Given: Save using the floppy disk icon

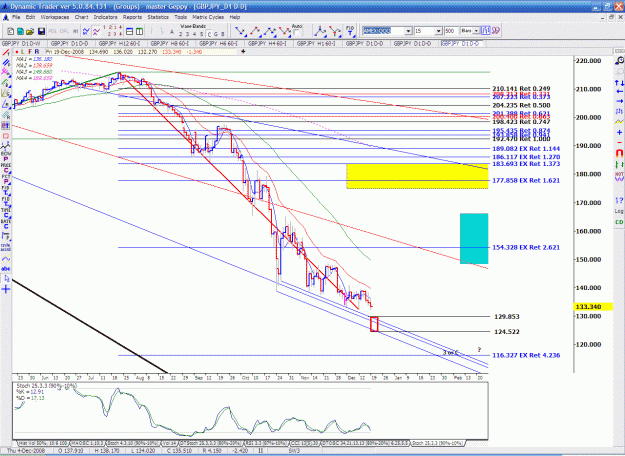Looking at the screenshot, I should pos(41,31).
